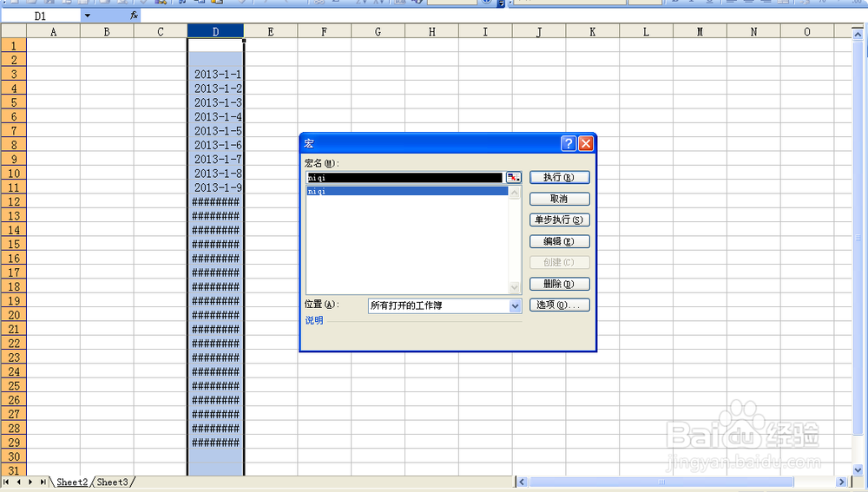Select column K header
Image resolution: width=868 pixels, height=492 pixels.
[x=592, y=31]
